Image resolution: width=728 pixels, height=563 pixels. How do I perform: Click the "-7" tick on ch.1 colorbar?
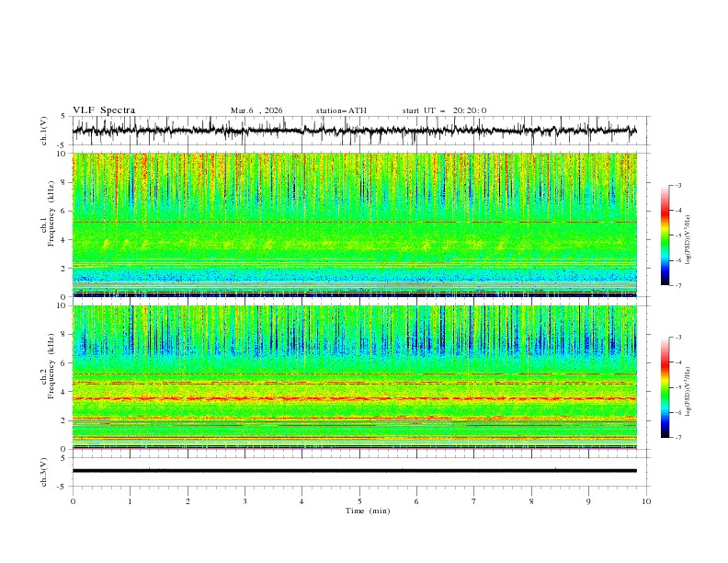pos(678,285)
